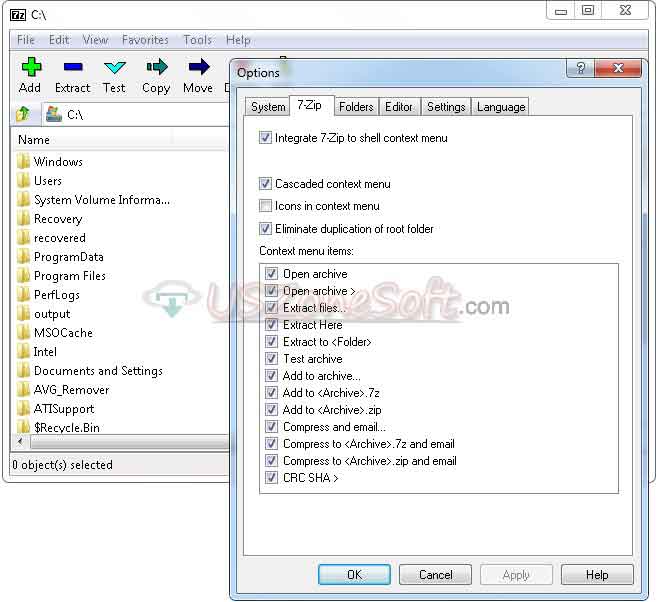Viewport: 657px width, 602px height.
Task: Click the Windows folder icon
Action: tap(23, 162)
